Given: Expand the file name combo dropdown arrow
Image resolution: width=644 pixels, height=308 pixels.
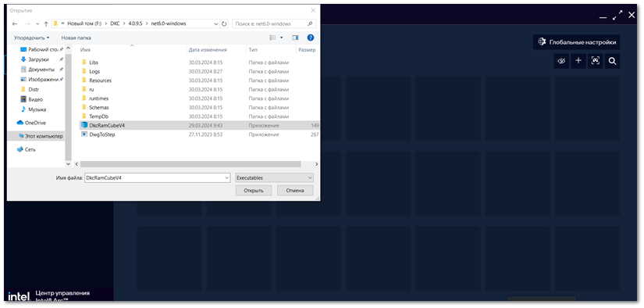Looking at the screenshot, I should (x=227, y=178).
